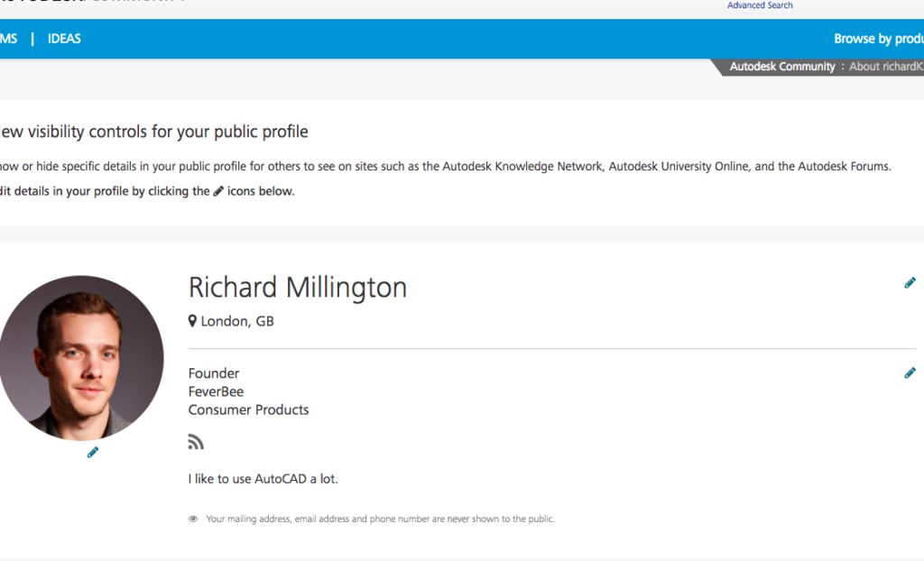Click the inline pencil icon in the instructions
Viewport: 924px width, 561px height.
pyautogui.click(x=218, y=191)
